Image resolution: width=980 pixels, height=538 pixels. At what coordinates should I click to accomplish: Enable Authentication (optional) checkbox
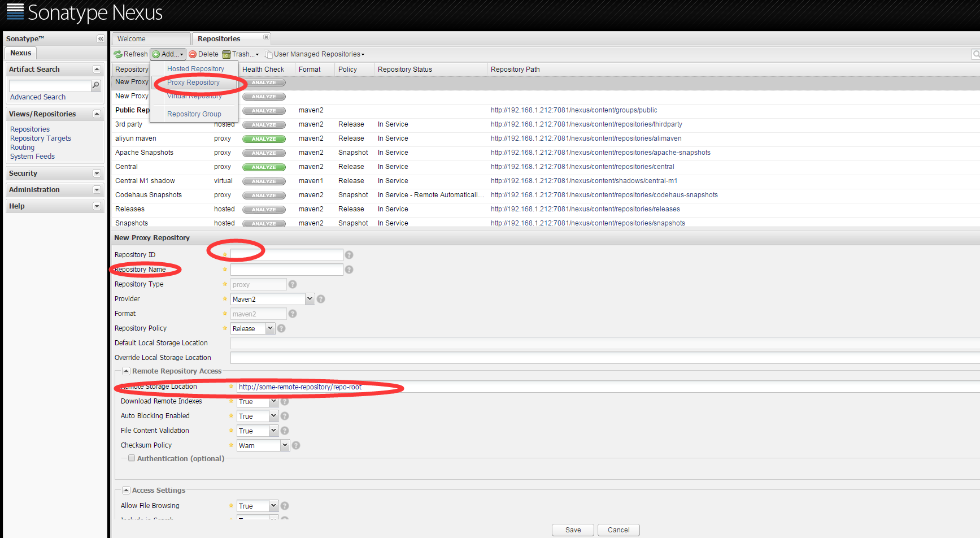pos(132,458)
